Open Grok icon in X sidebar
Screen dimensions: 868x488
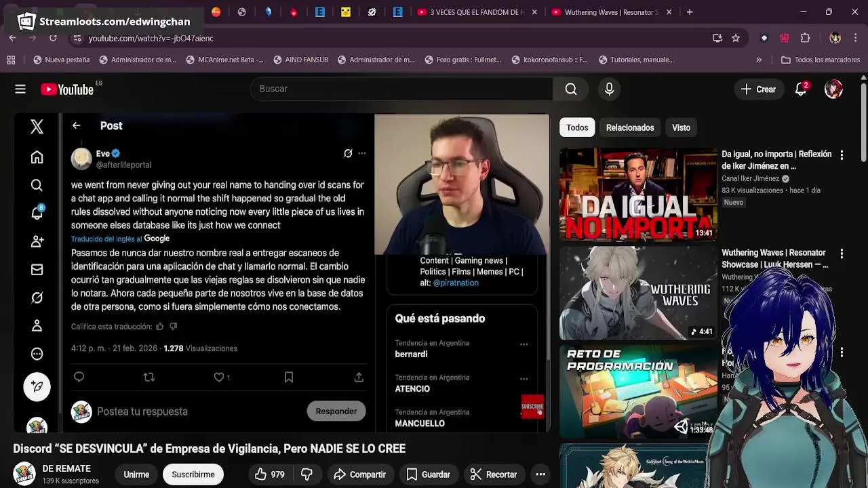point(37,298)
